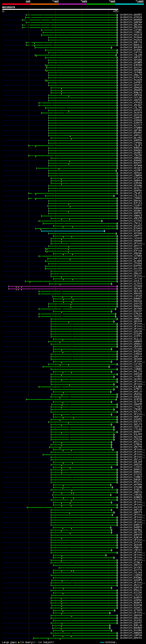The height and width of the screenshot is (644, 146).
Task: Select the UniRef100_B4FJC3 label
Action: click(131, 259)
